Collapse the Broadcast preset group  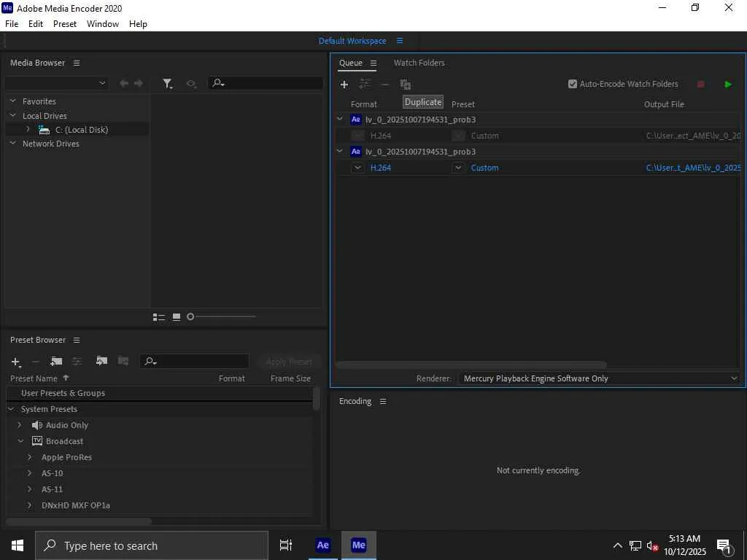click(20, 441)
